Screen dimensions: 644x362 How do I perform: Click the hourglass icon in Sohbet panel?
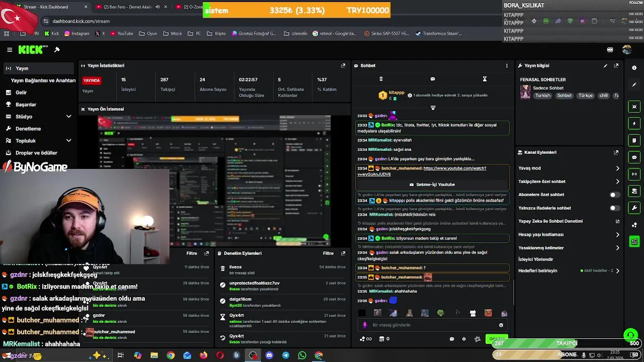click(485, 79)
